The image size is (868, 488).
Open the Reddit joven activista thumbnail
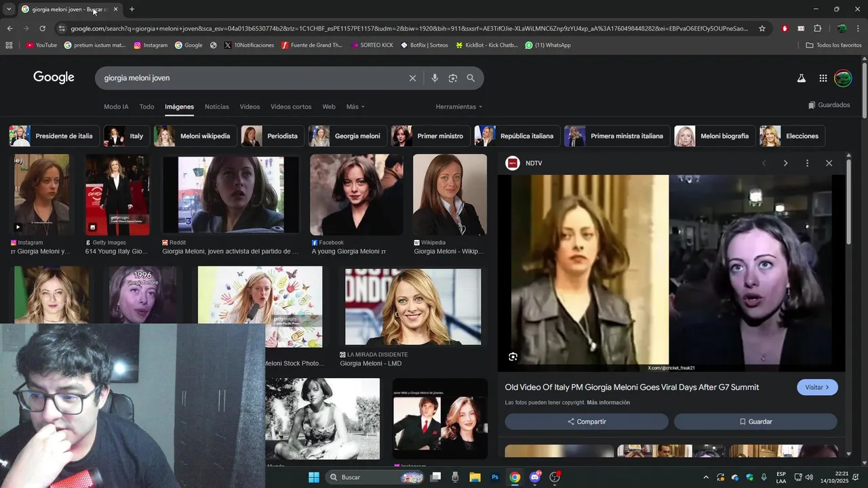(x=231, y=195)
